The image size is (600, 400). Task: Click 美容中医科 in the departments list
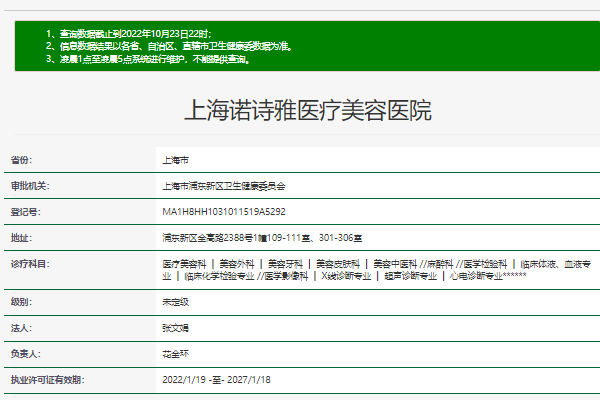click(x=395, y=264)
